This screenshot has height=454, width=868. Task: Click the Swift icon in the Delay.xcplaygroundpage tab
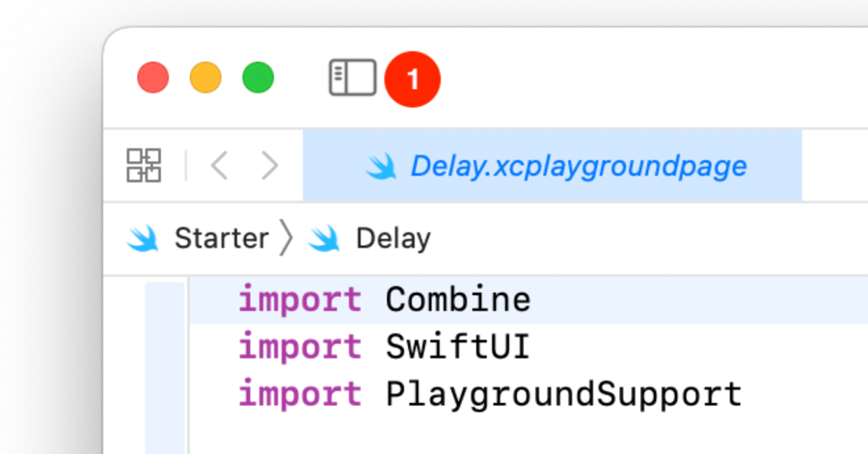[382, 167]
